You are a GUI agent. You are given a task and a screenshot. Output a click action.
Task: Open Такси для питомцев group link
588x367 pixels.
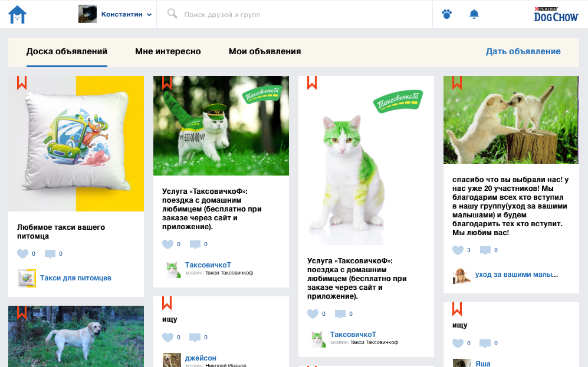point(75,278)
